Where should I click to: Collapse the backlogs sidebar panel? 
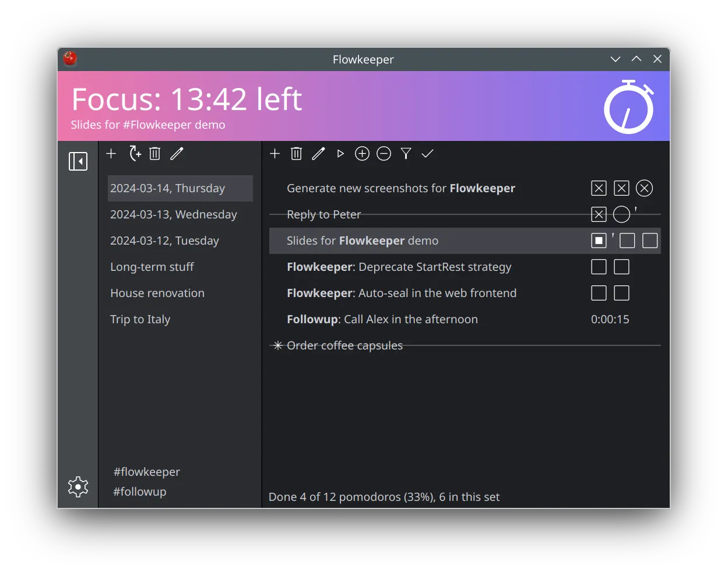point(78,161)
